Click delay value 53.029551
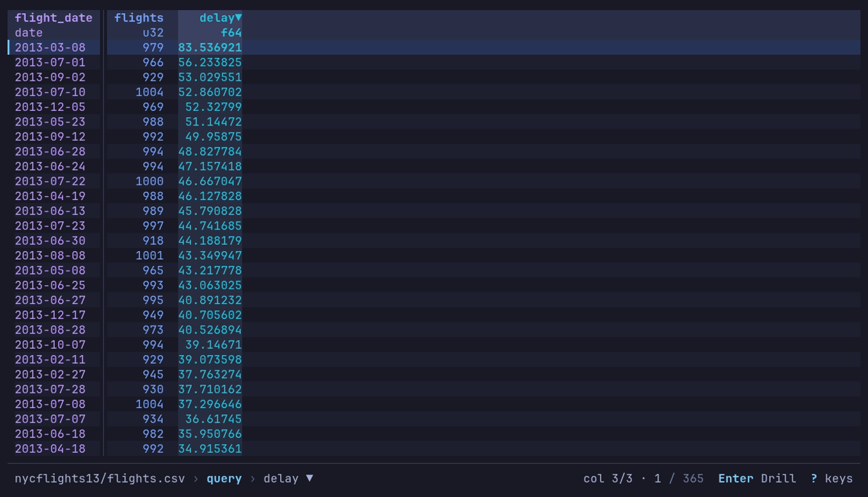This screenshot has height=497, width=868. 210,77
